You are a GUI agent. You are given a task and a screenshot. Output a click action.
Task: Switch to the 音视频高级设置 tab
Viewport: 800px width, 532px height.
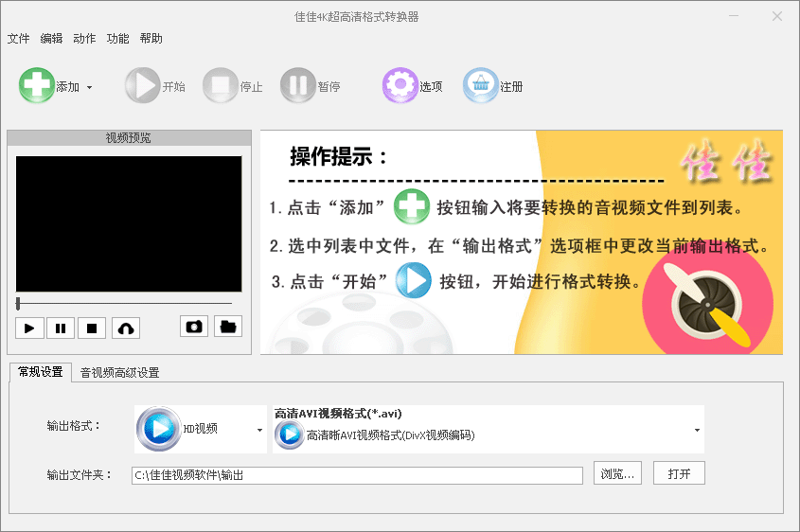pos(120,373)
